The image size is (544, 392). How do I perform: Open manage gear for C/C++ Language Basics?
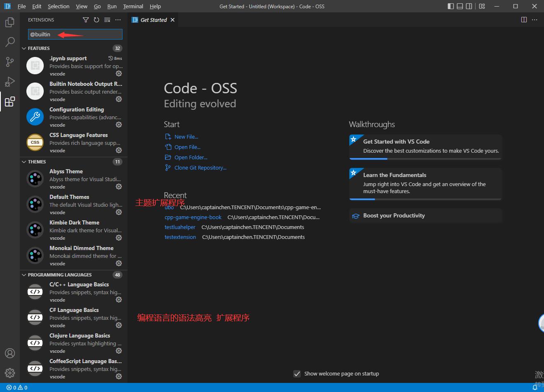(x=119, y=300)
